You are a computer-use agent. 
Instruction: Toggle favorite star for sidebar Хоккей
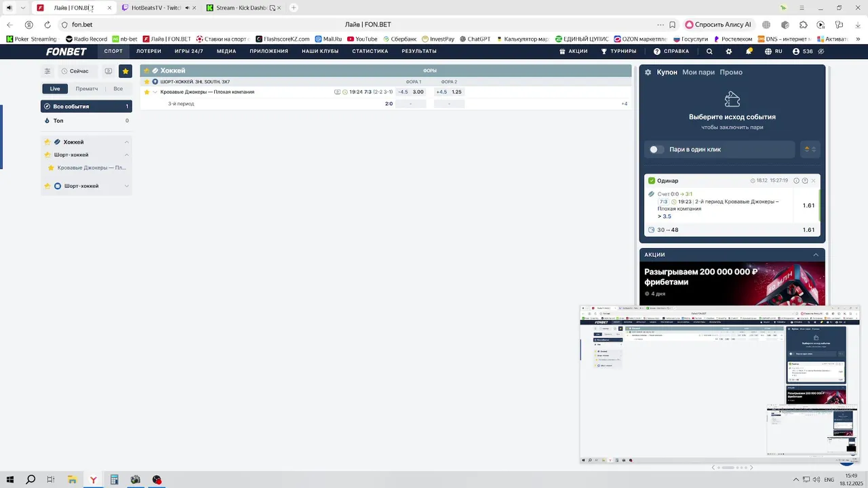pos(47,142)
